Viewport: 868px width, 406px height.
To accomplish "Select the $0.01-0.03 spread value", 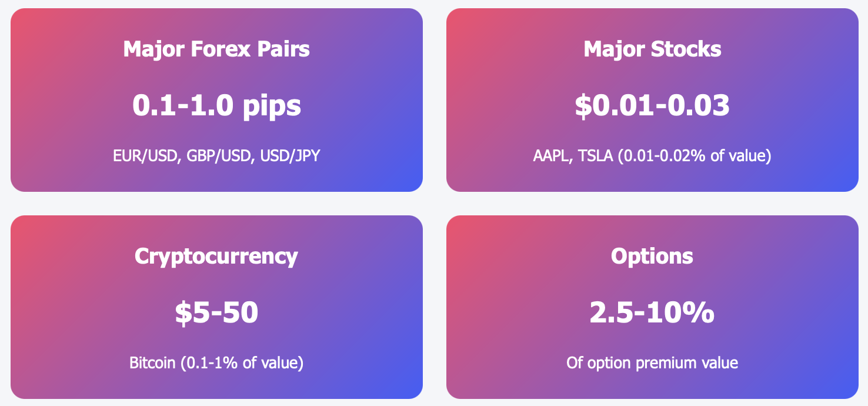I will [652, 105].
